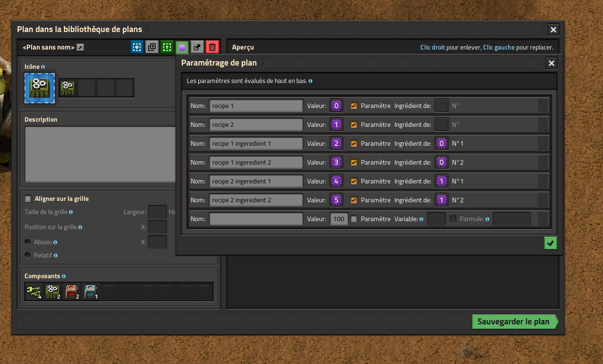
Task: Open Valeur selector showing parameter 3
Action: tap(336, 162)
